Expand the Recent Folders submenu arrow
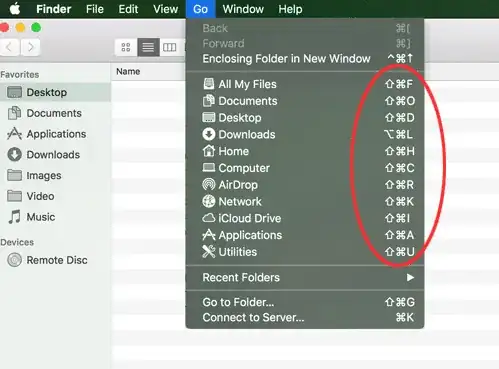Viewport: 499px width, 369px height. [x=410, y=277]
